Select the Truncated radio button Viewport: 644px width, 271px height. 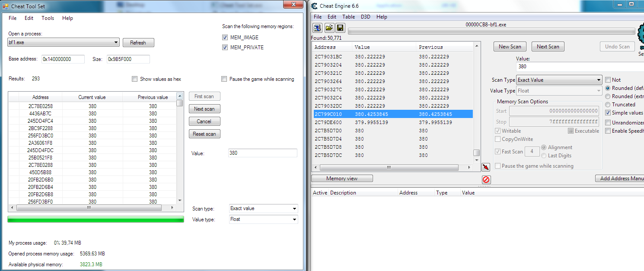[608, 105]
